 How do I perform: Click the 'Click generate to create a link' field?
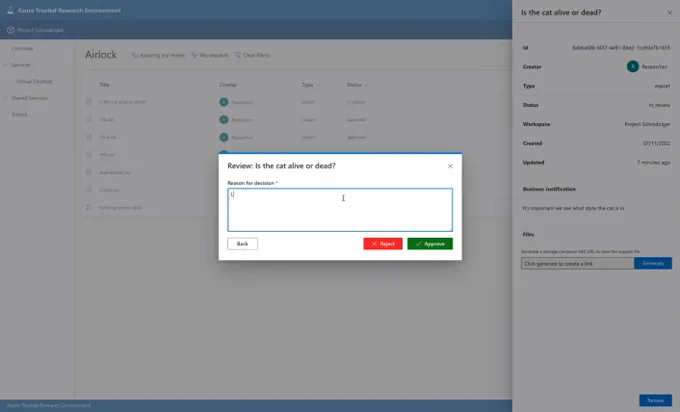(x=578, y=263)
